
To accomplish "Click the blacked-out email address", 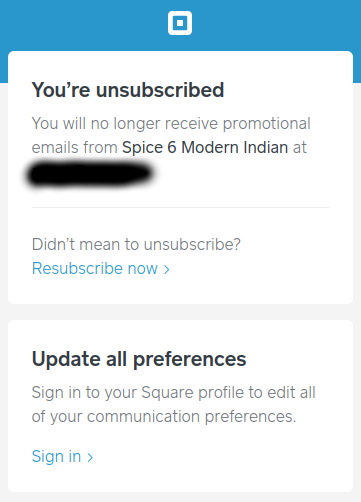I will pyautogui.click(x=90, y=173).
